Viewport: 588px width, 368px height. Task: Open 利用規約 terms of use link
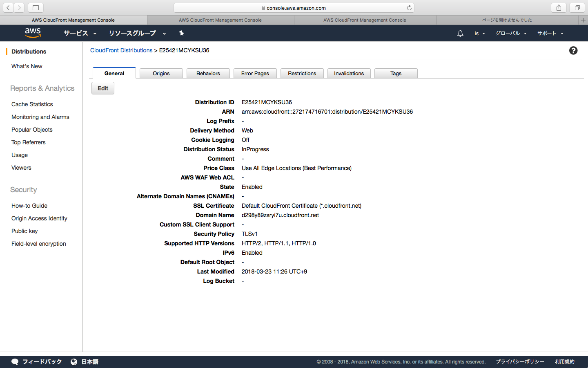[x=565, y=362]
